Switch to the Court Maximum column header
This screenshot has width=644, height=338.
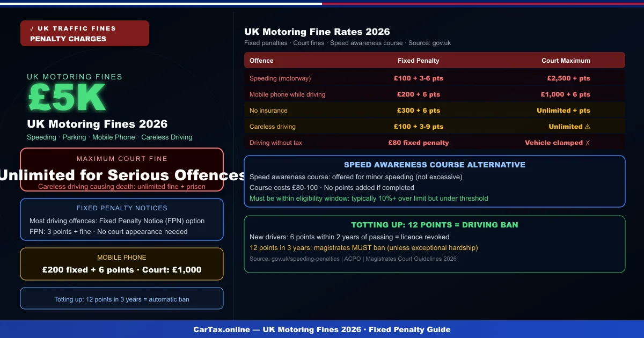[566, 60]
